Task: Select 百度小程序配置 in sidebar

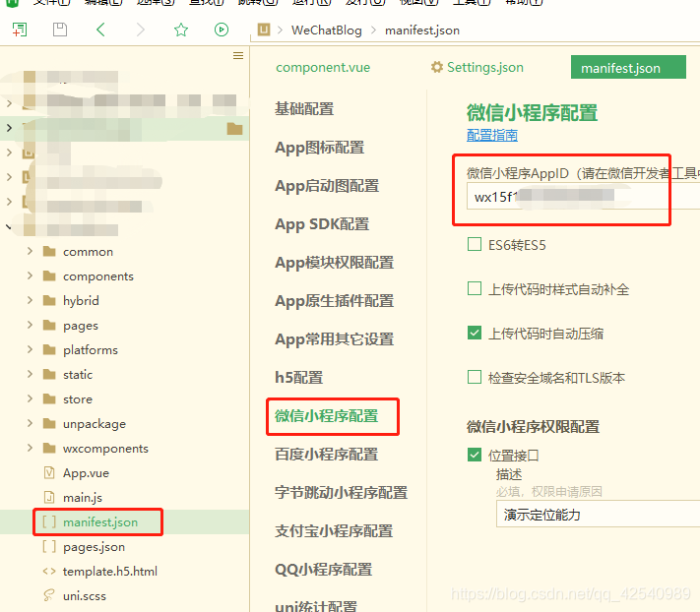Action: [326, 455]
